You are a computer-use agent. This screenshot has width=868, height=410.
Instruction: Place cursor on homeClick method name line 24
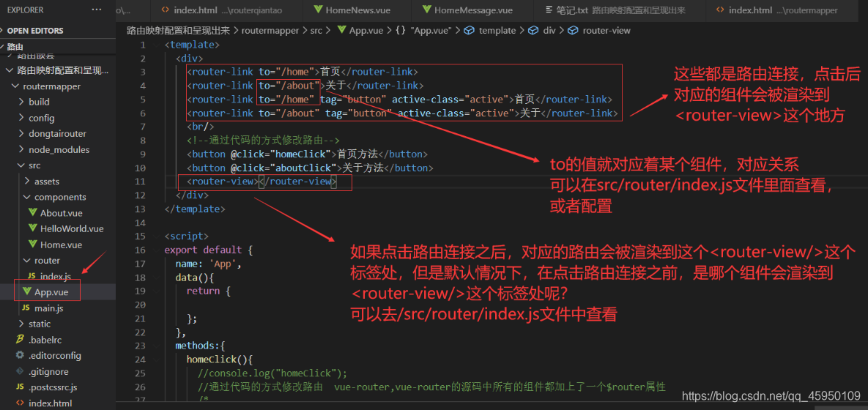point(213,359)
